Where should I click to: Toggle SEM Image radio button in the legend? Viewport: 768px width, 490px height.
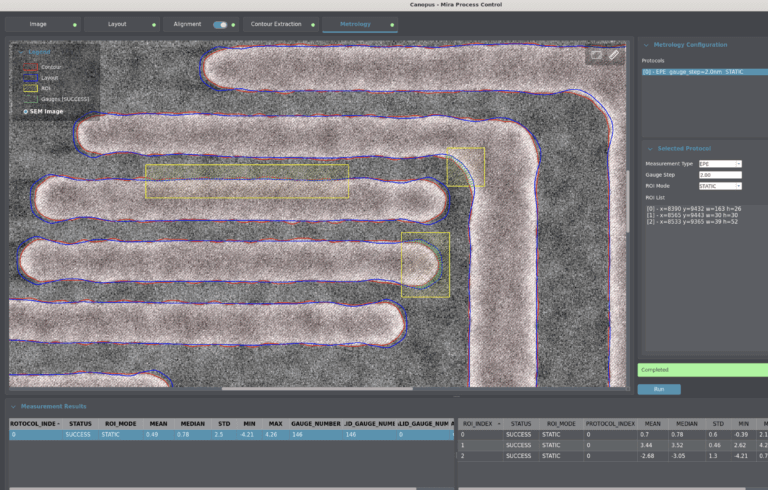(26, 112)
